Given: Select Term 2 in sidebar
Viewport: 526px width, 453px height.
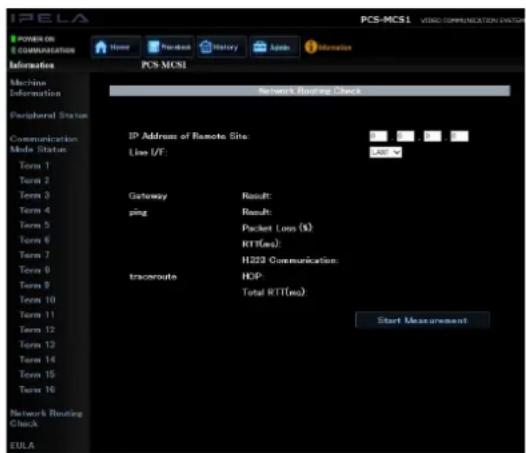Looking at the screenshot, I should [x=34, y=181].
